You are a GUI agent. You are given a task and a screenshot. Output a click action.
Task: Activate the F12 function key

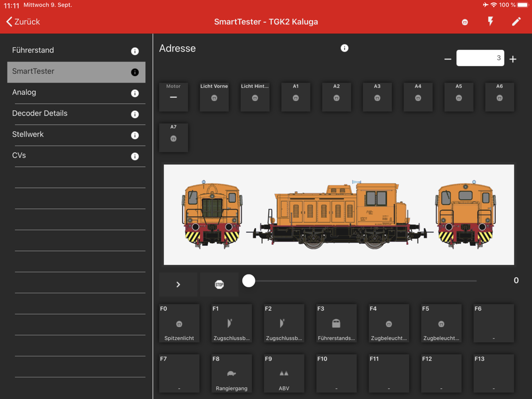(441, 373)
